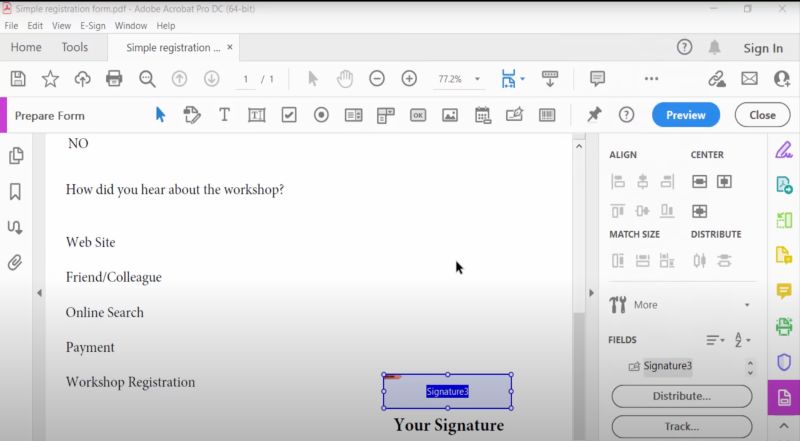The height and width of the screenshot is (441, 800).
Task: Add a date field tool
Action: [x=482, y=115]
